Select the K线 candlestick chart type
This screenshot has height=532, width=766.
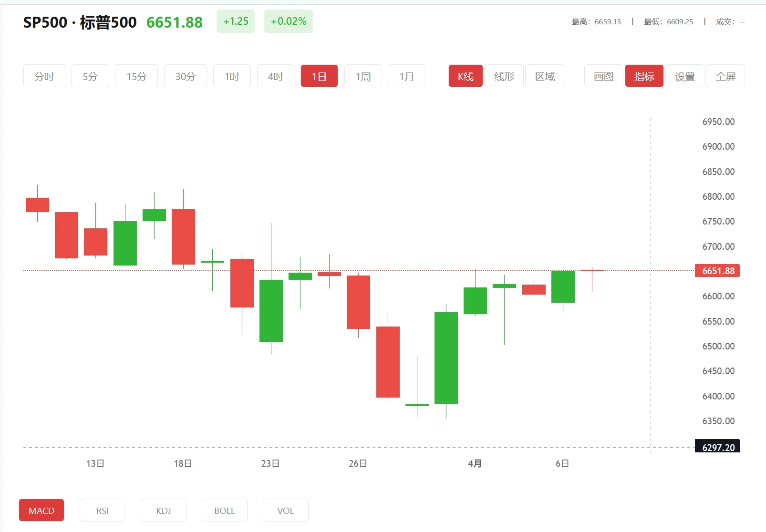coord(466,76)
